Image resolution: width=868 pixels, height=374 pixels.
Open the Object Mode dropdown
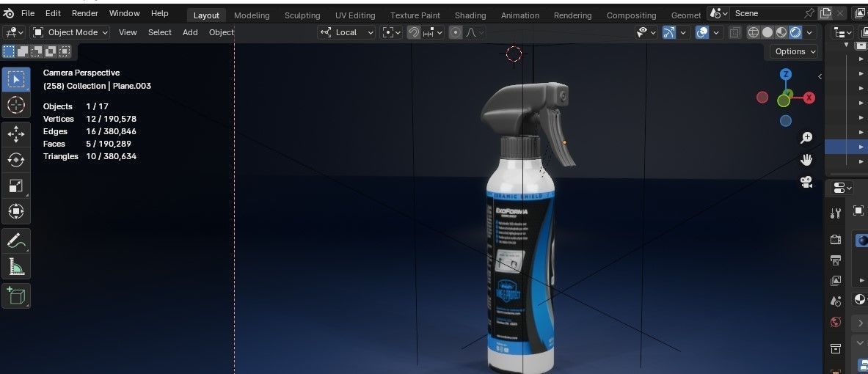pyautogui.click(x=70, y=33)
